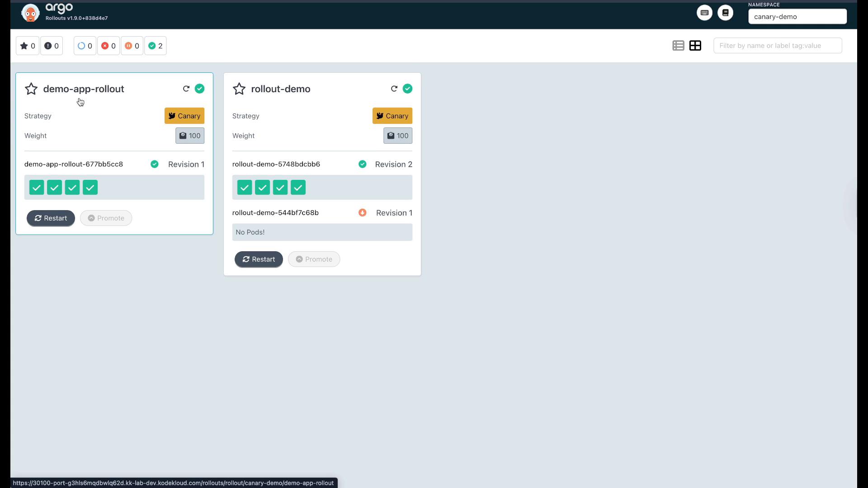Click first pod checkmark in rollout-demo-5748bdcbb6
Viewport: 868px width, 488px height.
point(245,188)
